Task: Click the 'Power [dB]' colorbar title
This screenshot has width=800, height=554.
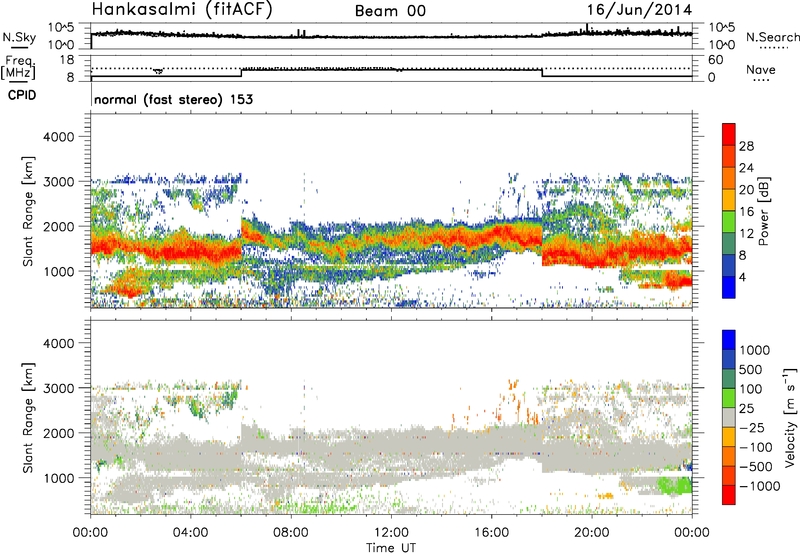Action: [763, 211]
